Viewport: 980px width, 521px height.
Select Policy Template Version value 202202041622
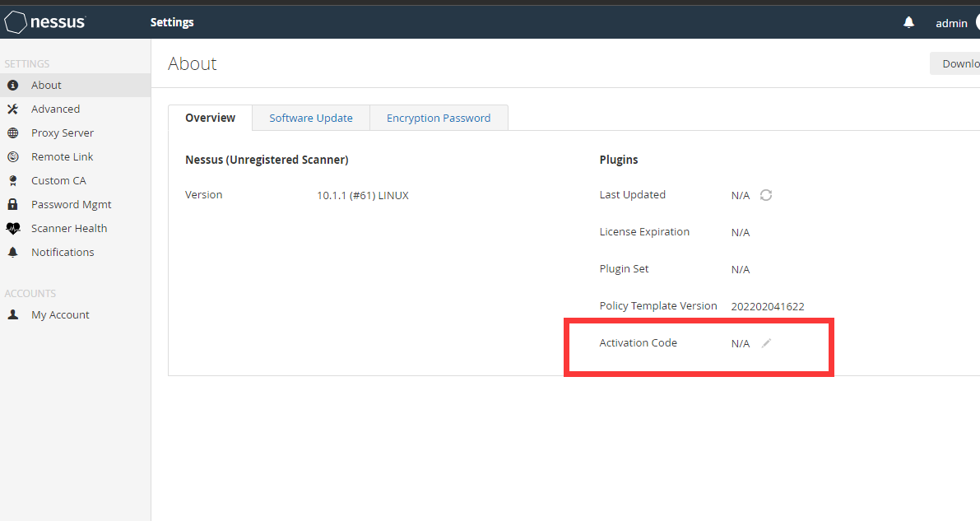768,306
